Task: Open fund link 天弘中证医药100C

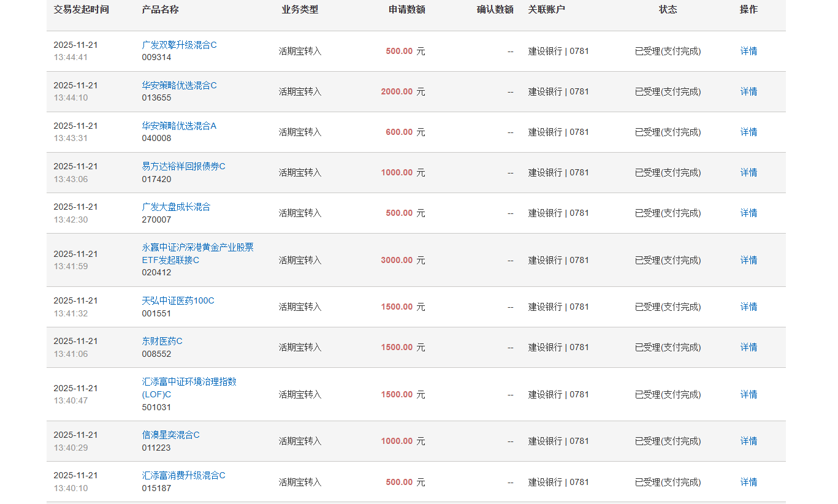Action: (178, 300)
